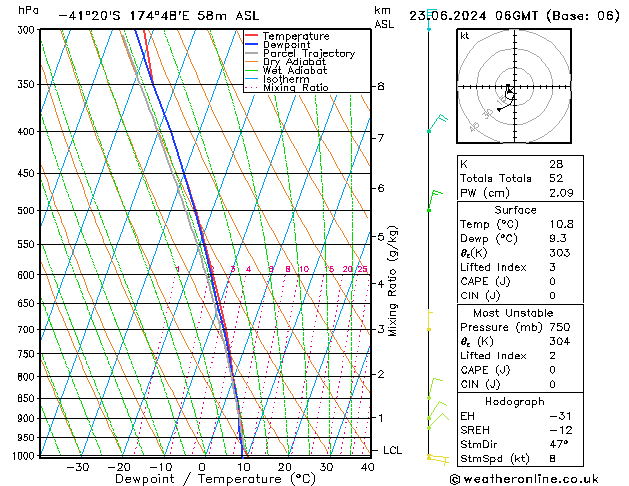The image size is (629, 486).
Task: Click the -20 temperature axis tick label
Action: [x=119, y=467]
